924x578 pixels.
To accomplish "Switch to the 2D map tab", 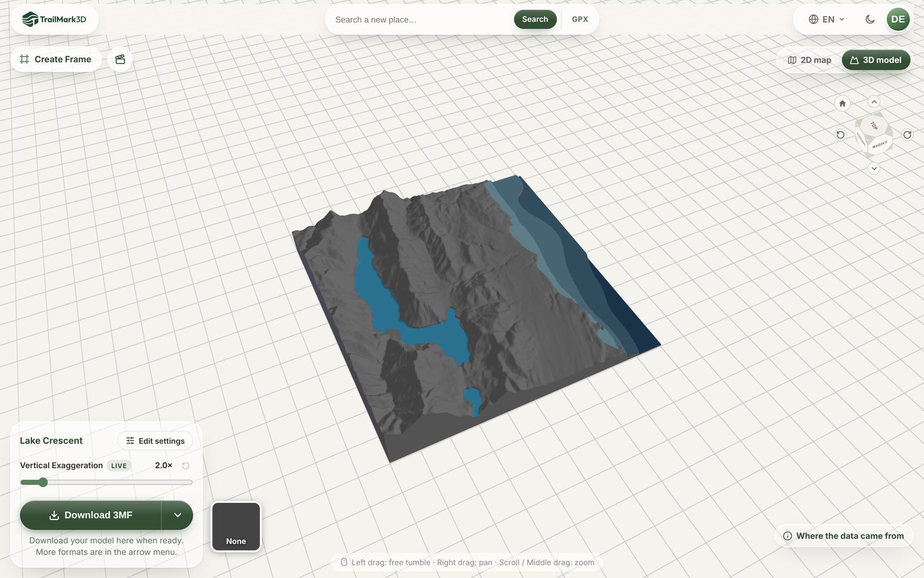I will point(810,60).
